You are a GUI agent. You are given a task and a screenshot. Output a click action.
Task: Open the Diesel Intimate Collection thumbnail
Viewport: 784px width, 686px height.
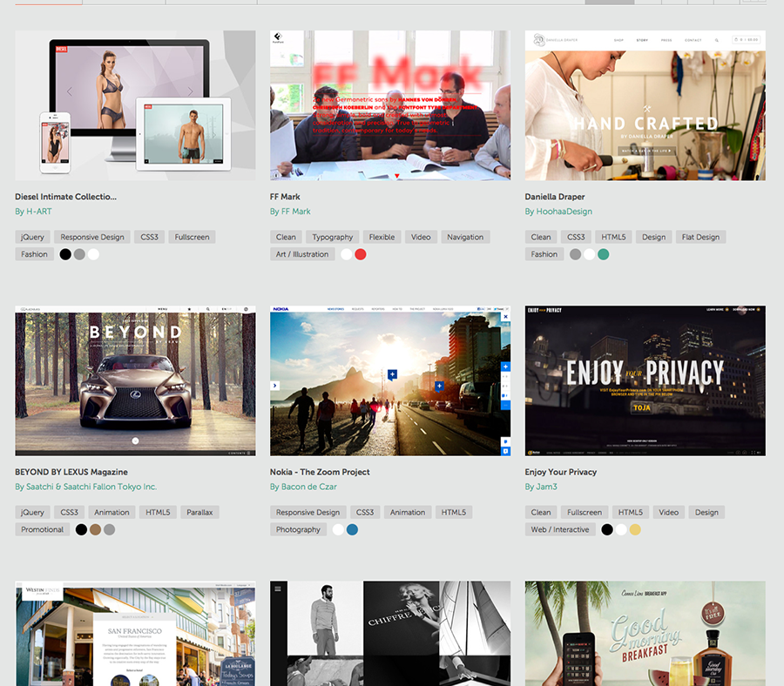pyautogui.click(x=135, y=105)
